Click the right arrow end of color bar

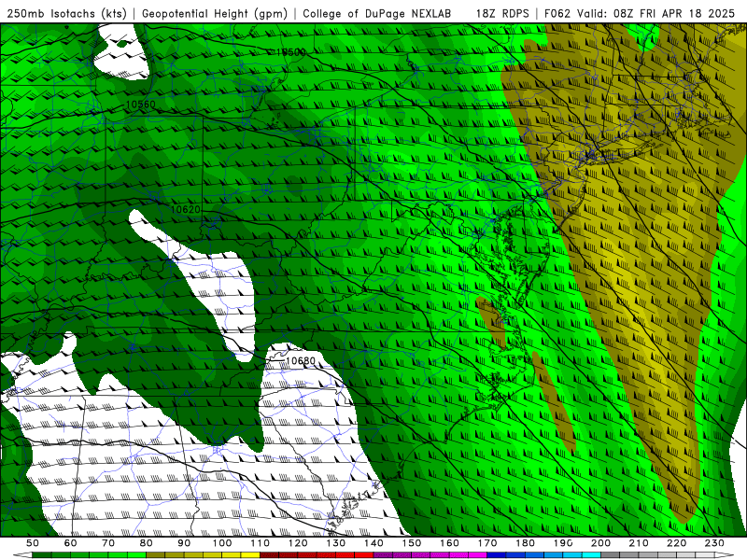725,555
